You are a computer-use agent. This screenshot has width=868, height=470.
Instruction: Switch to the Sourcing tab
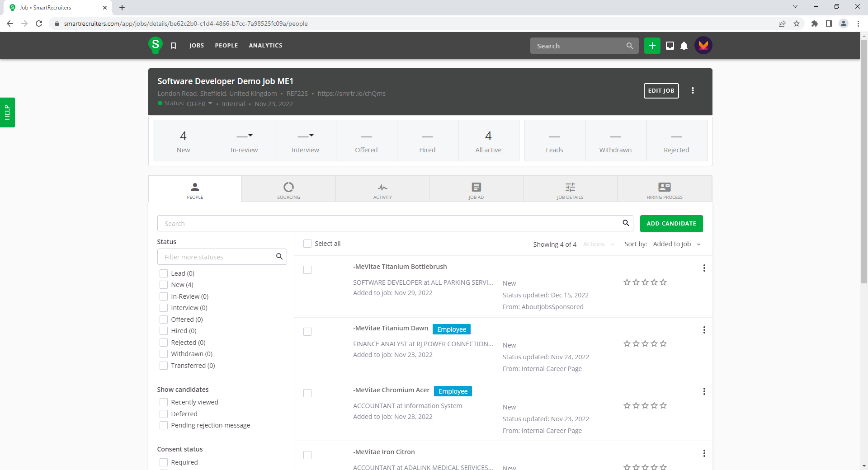click(288, 190)
